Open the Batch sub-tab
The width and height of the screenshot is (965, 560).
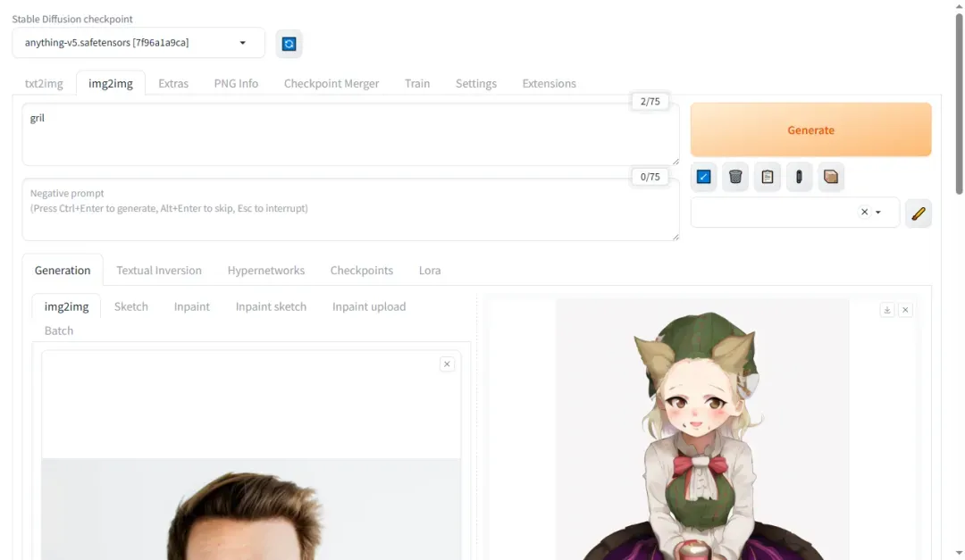click(59, 330)
